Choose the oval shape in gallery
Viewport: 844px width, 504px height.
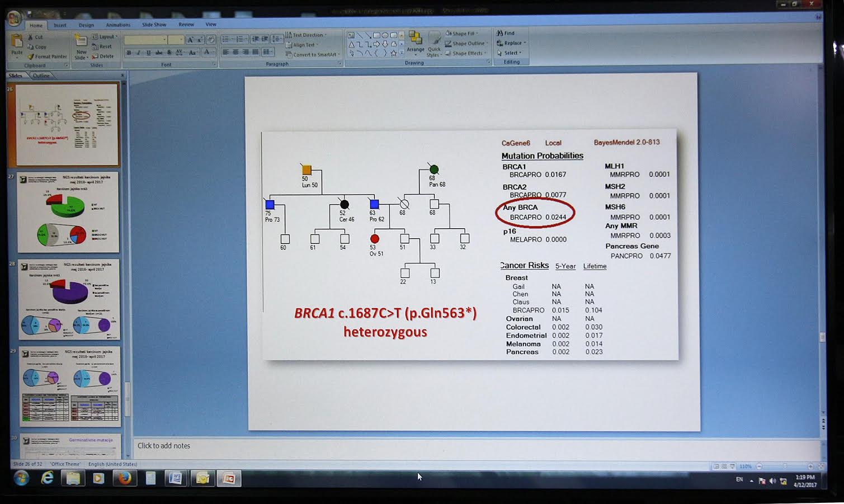point(385,35)
